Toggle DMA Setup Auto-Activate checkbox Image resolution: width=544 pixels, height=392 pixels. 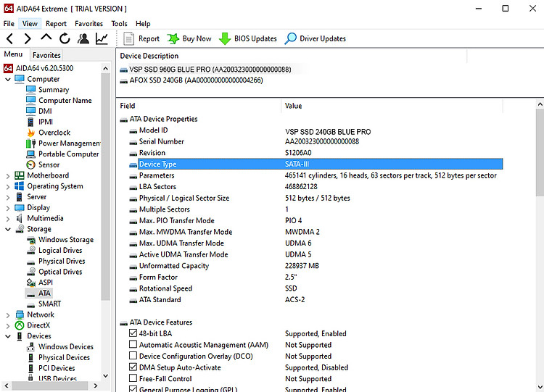tap(133, 367)
